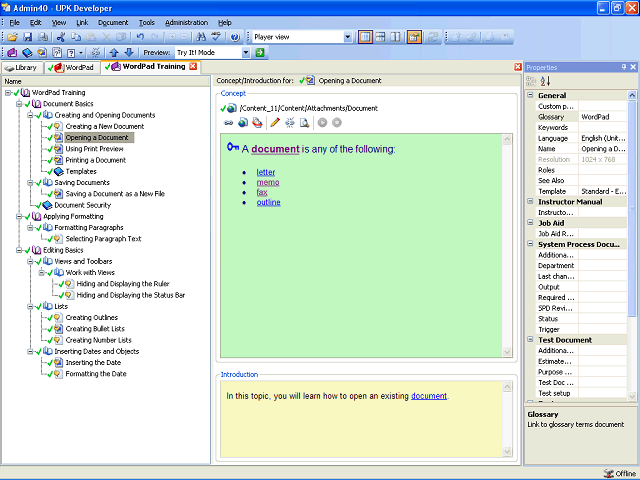Collapse the Lists tree node
The height and width of the screenshot is (480, 640).
(x=31, y=307)
